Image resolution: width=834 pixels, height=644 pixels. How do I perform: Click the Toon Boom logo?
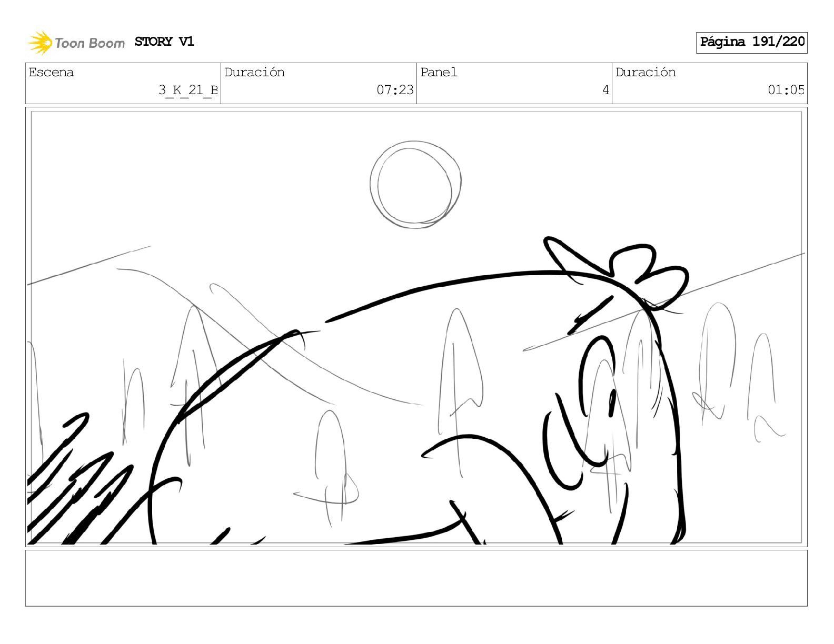point(76,43)
